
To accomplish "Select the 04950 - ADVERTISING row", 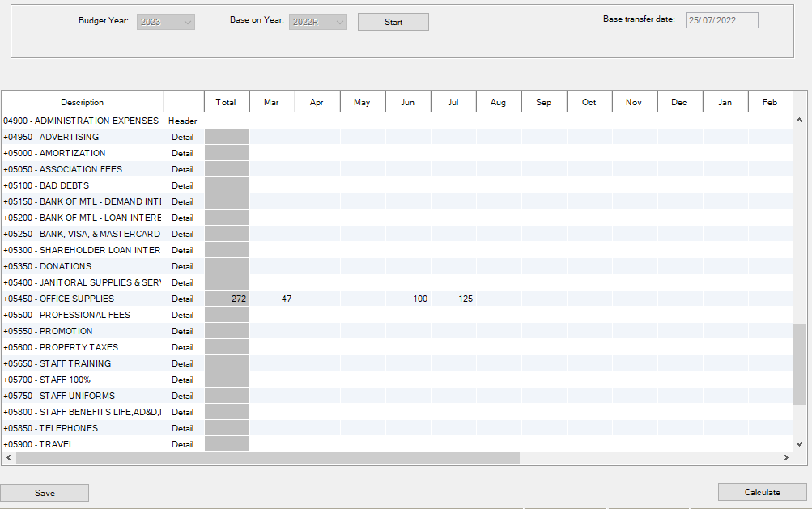I will coord(81,137).
